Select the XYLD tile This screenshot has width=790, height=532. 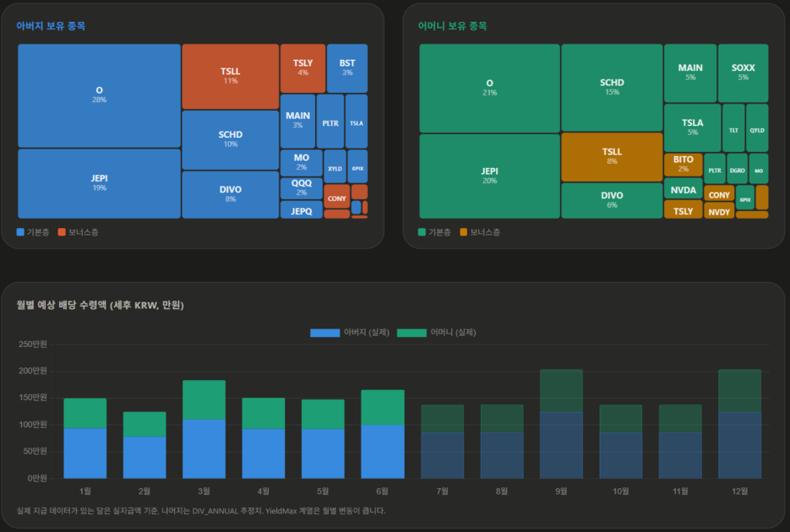[335, 166]
